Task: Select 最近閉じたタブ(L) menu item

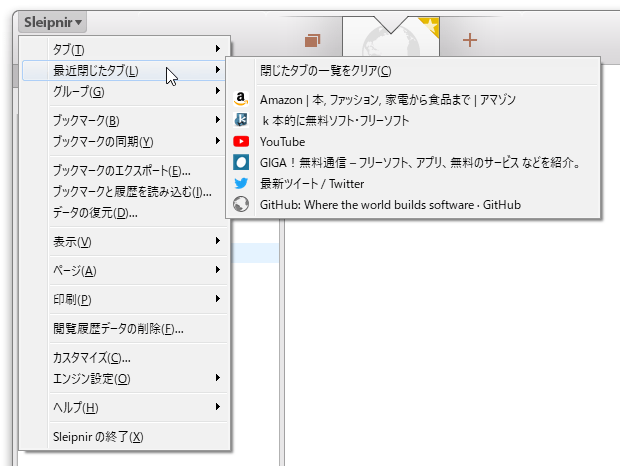Action: (125, 70)
